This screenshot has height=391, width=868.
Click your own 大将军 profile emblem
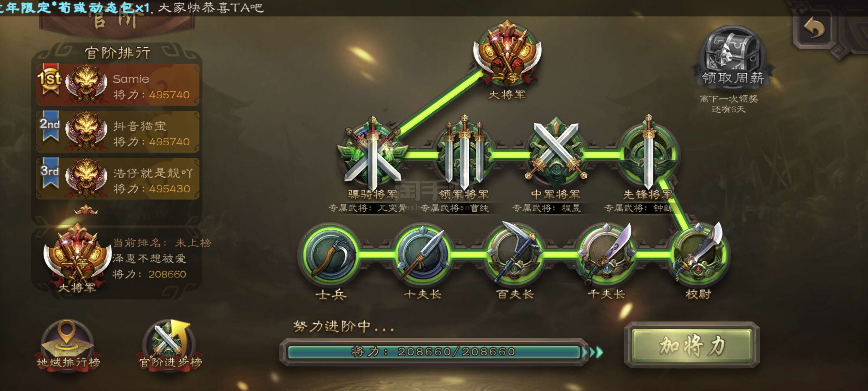(x=77, y=258)
